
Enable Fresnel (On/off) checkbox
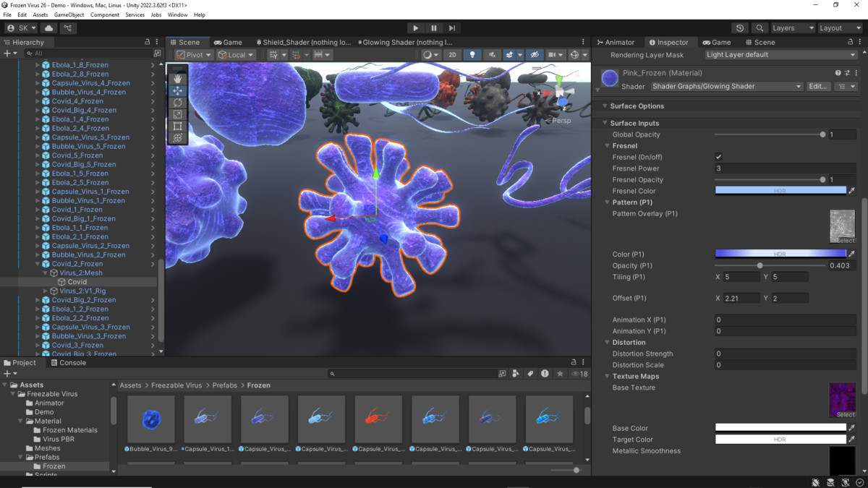tap(718, 156)
